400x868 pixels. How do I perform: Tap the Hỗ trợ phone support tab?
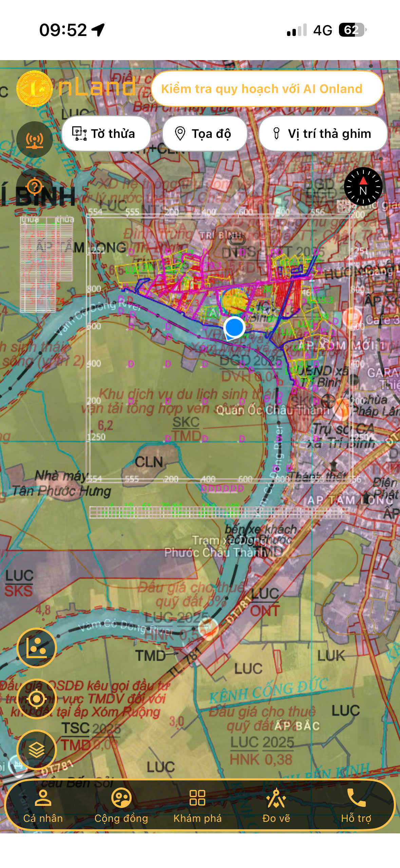point(356,806)
